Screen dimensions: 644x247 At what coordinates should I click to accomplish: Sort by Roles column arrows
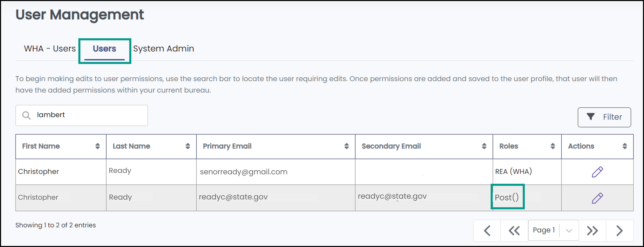pyautogui.click(x=553, y=146)
